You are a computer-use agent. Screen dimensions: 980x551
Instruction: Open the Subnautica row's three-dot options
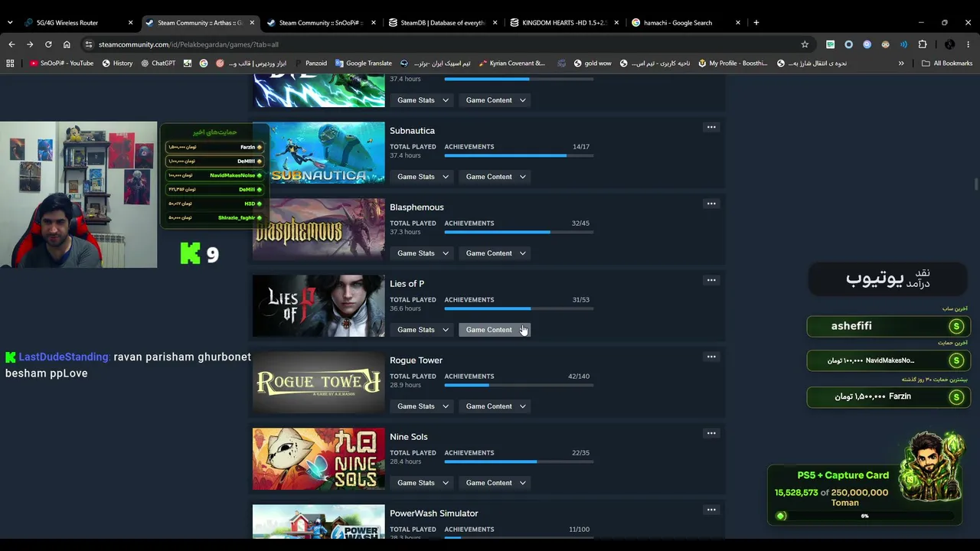pyautogui.click(x=711, y=127)
